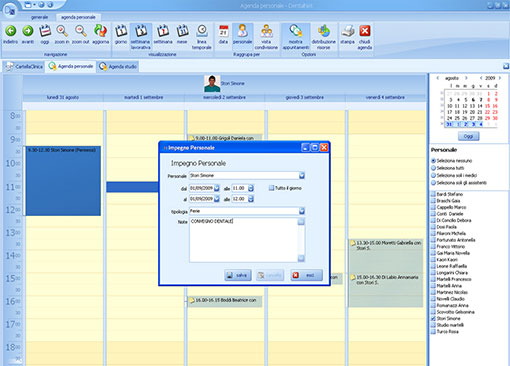Select the Seleziona tutti radio button
Screen dimensions: 510x366
[x=434, y=168]
